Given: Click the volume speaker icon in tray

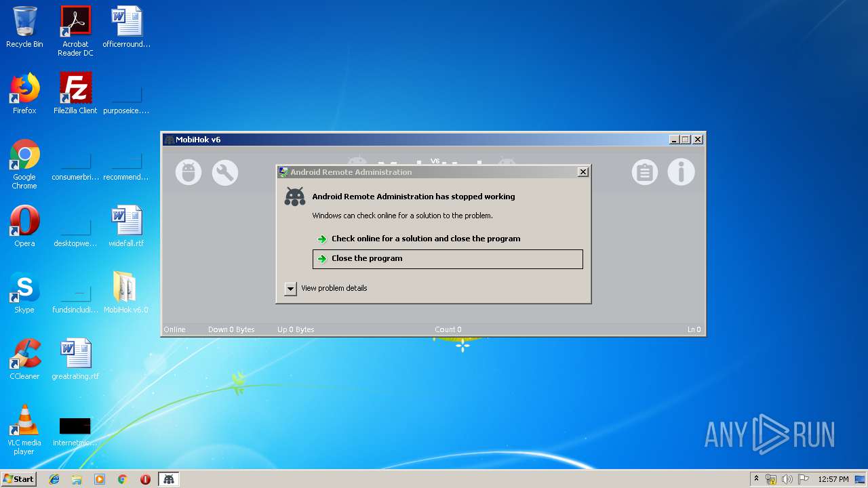Looking at the screenshot, I should tap(787, 479).
